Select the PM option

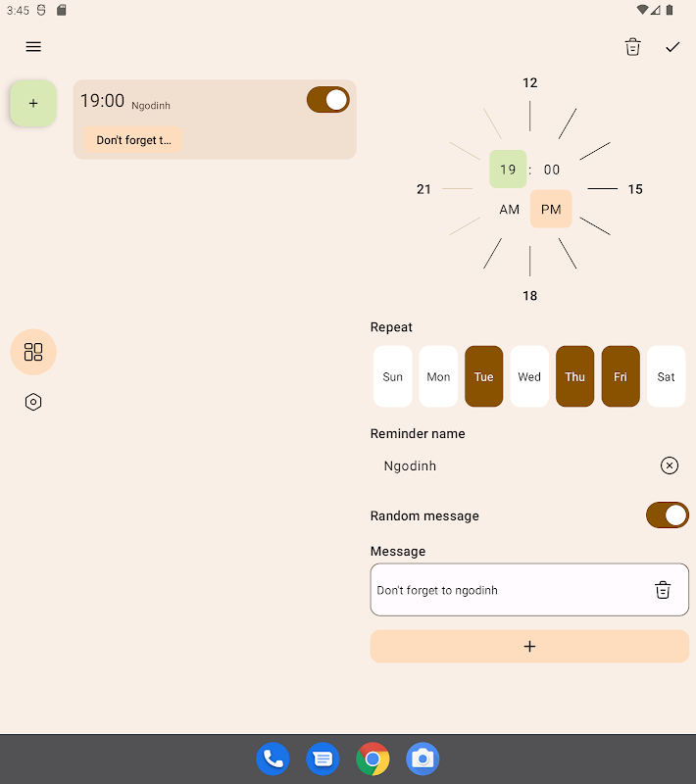click(551, 210)
